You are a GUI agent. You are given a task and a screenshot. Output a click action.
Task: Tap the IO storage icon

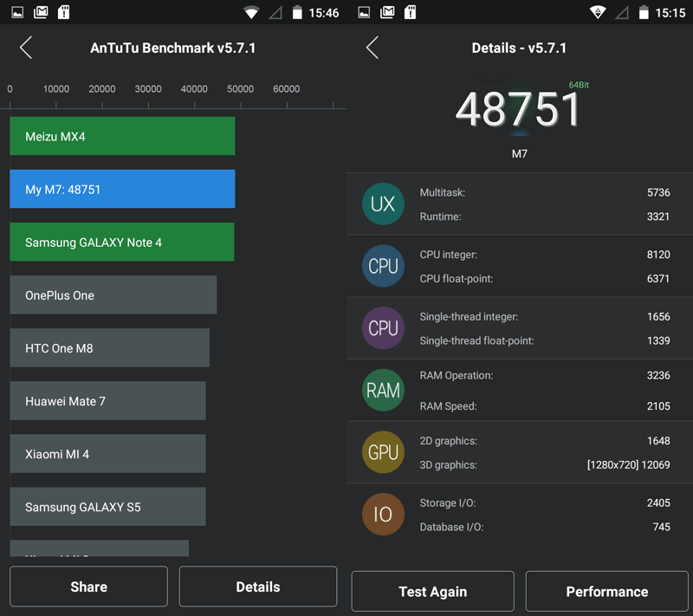[x=383, y=514]
